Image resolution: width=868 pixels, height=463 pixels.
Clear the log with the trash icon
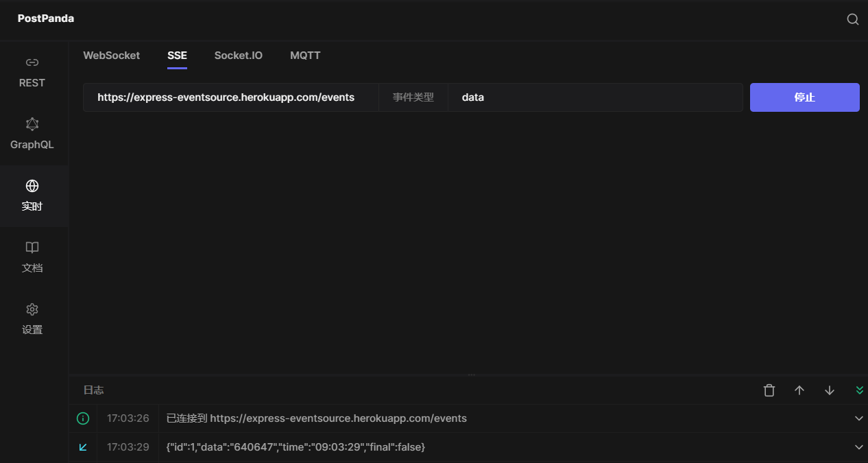(769, 390)
